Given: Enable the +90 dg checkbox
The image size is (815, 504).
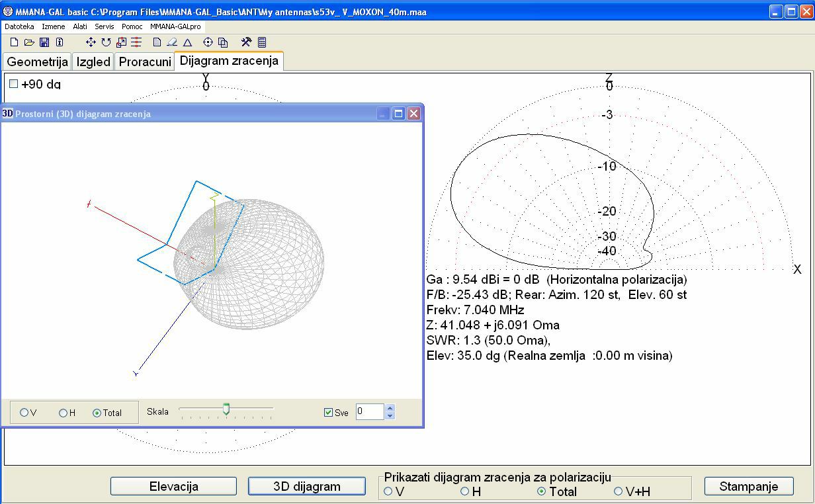Looking at the screenshot, I should click(14, 84).
